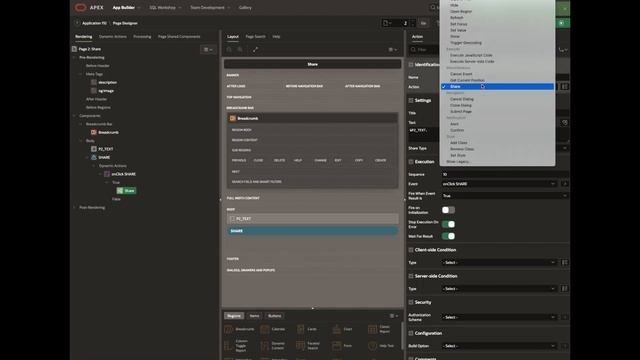Collapse the Components tree node
The image size is (640, 360).
click(75, 116)
